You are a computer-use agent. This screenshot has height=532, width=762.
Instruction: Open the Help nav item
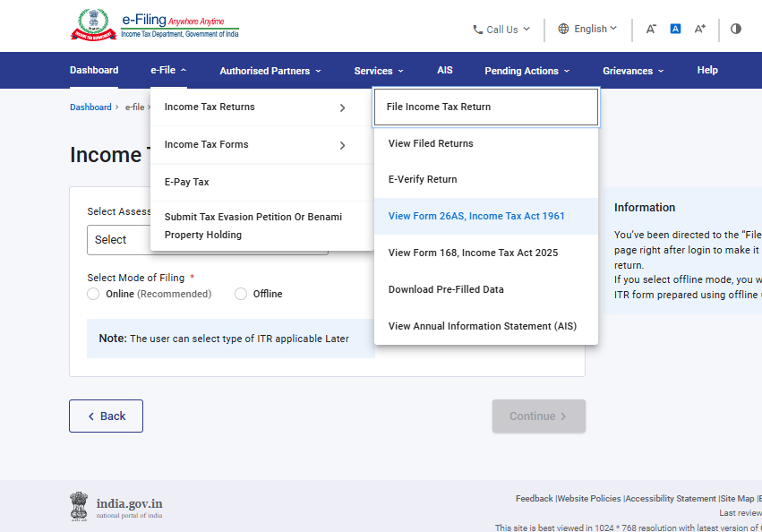(707, 70)
